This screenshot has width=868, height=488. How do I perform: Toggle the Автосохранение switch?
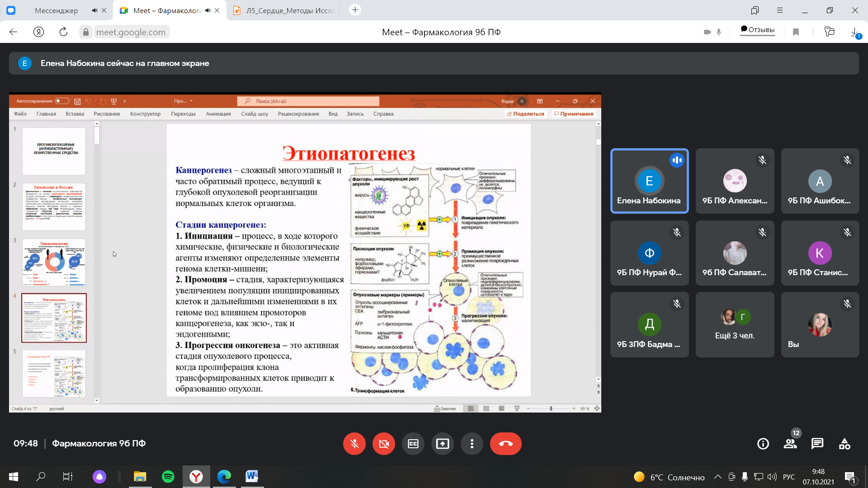[x=62, y=101]
